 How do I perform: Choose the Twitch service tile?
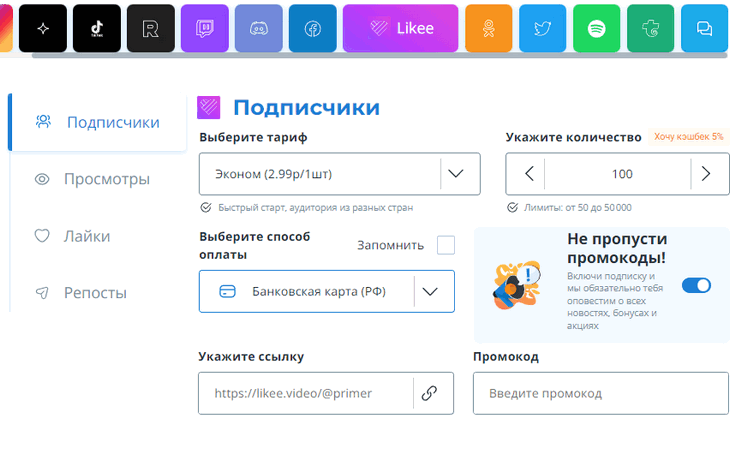click(x=205, y=28)
